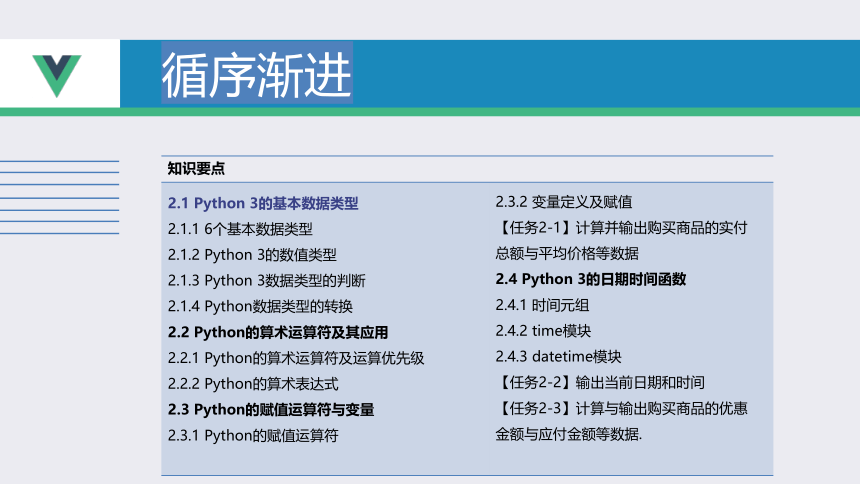Click line 2.2.2 Python的算术表达式
This screenshot has width=860, height=484.
[253, 384]
